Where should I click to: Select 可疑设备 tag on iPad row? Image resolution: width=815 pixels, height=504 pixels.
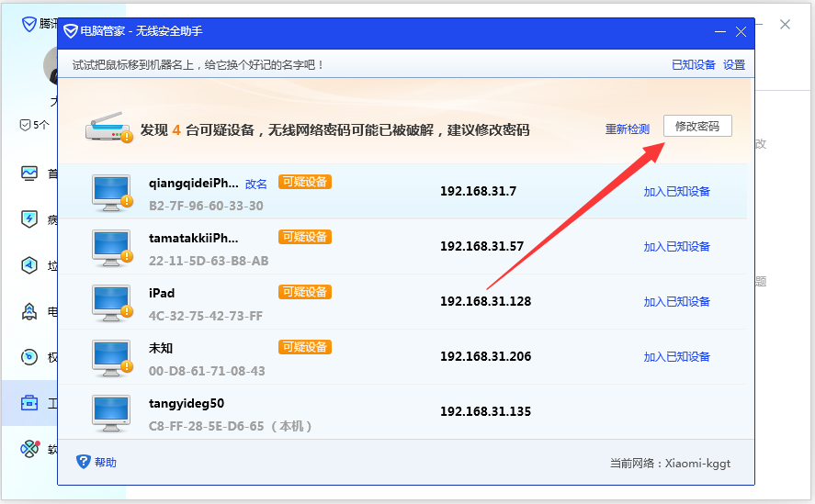coord(304,292)
